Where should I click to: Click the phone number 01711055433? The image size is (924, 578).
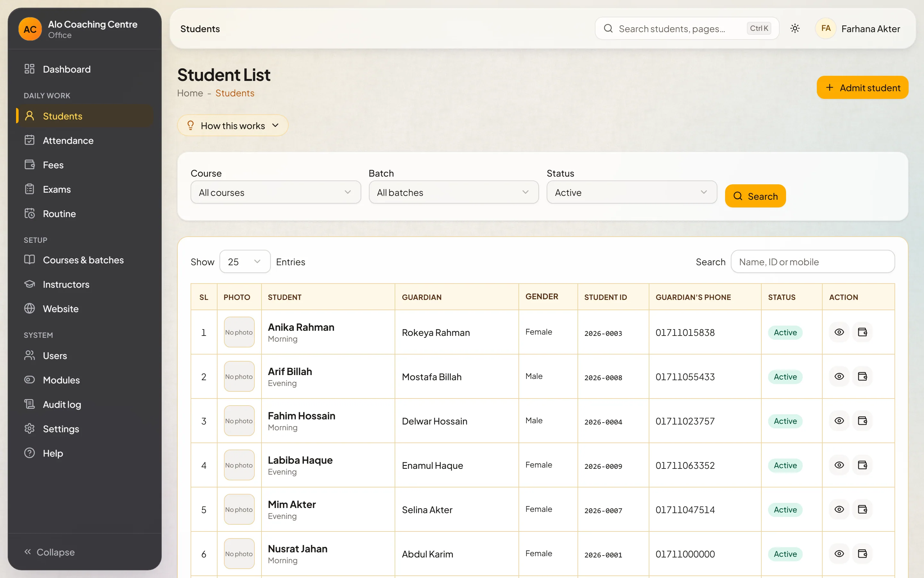(x=685, y=377)
